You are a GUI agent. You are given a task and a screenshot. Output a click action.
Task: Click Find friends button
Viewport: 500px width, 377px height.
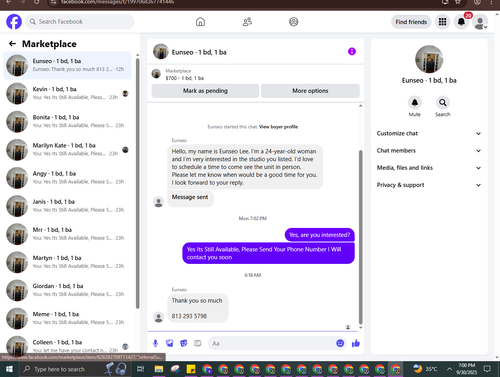411,22
